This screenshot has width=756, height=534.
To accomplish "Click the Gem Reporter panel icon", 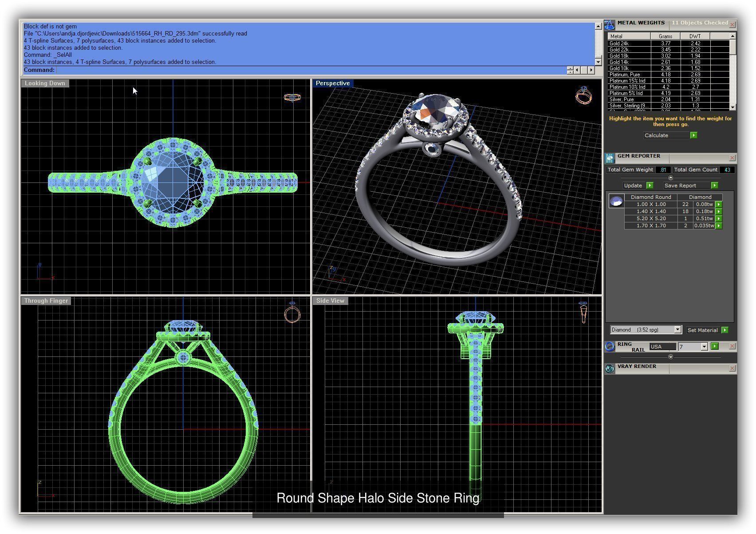I will pos(610,158).
